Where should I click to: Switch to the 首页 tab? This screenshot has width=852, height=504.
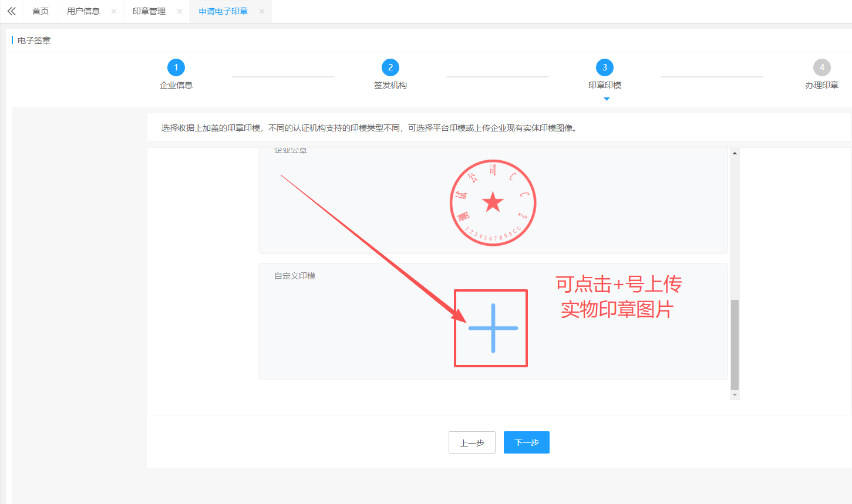coord(41,11)
